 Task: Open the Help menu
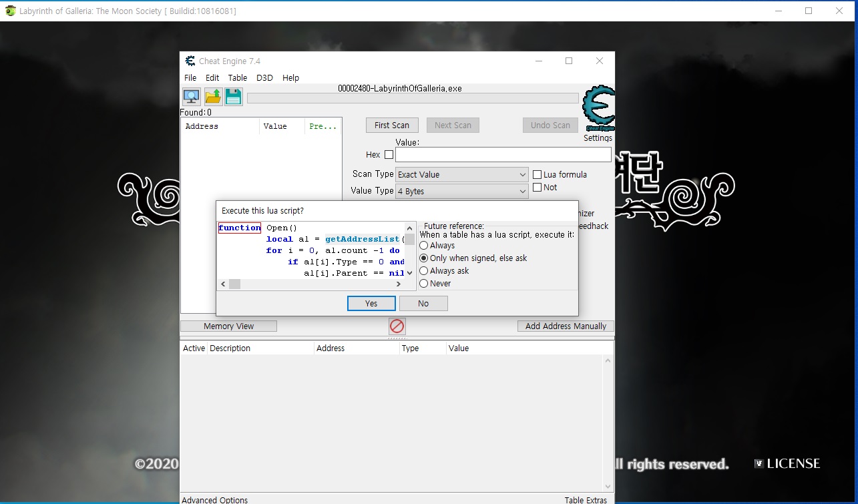click(x=290, y=77)
